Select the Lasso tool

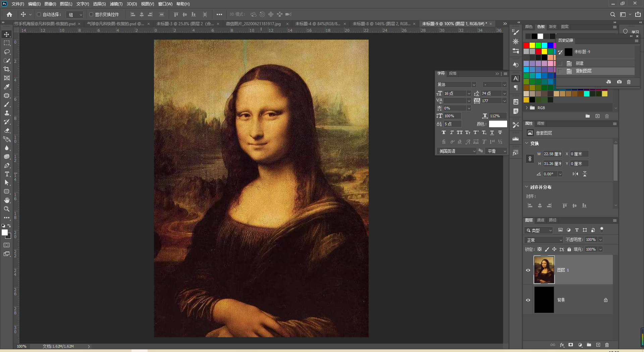7,52
